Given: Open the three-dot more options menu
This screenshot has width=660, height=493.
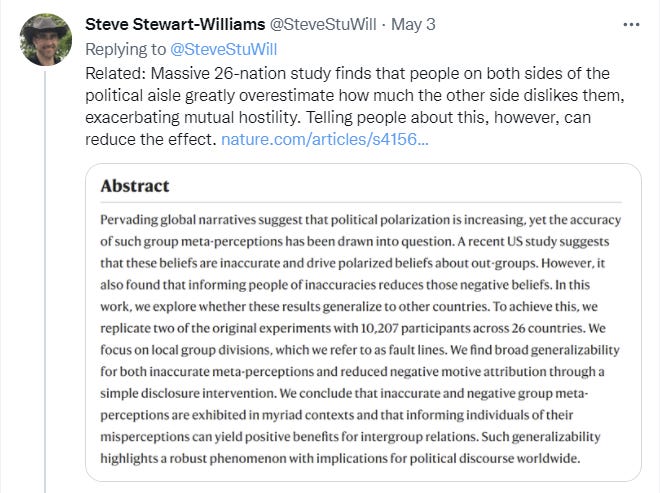Looking at the screenshot, I should pyautogui.click(x=631, y=24).
